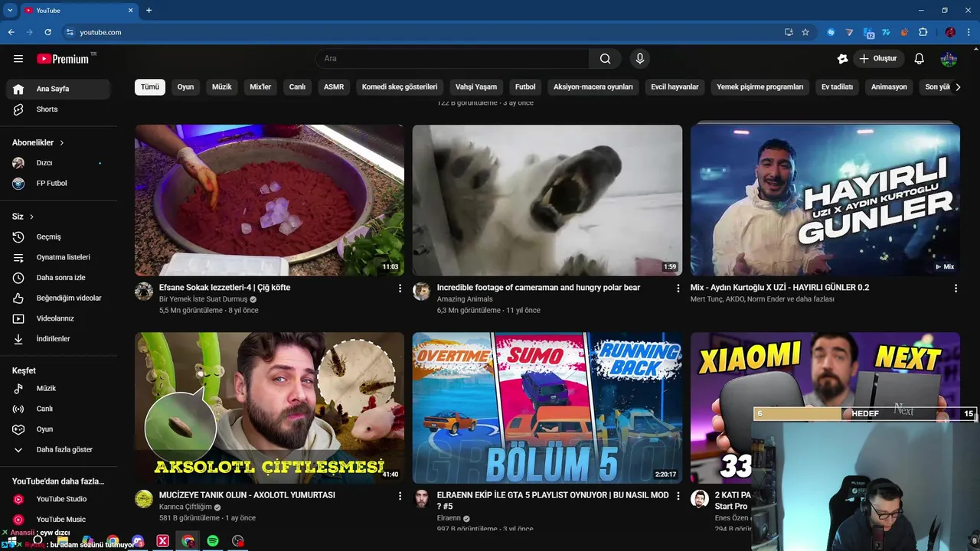Viewport: 980px width, 551px height.
Task: Open Videolarınız in sidebar
Action: point(58,318)
